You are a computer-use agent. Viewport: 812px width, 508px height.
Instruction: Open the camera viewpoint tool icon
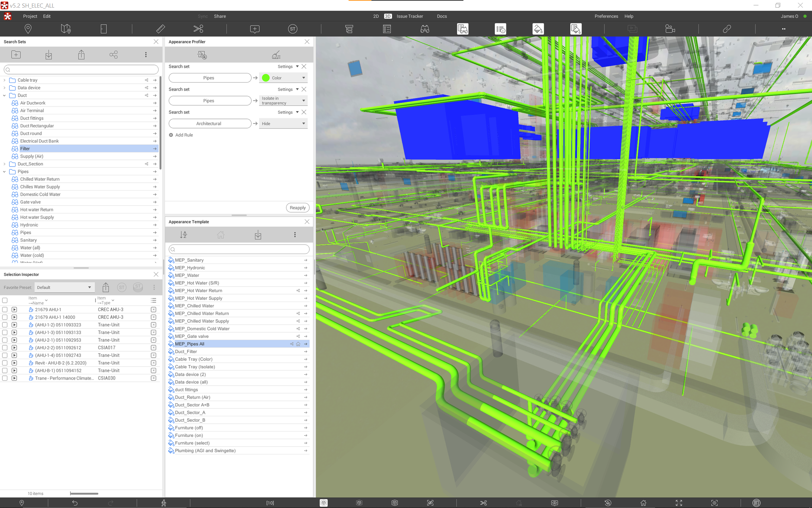[x=670, y=29]
